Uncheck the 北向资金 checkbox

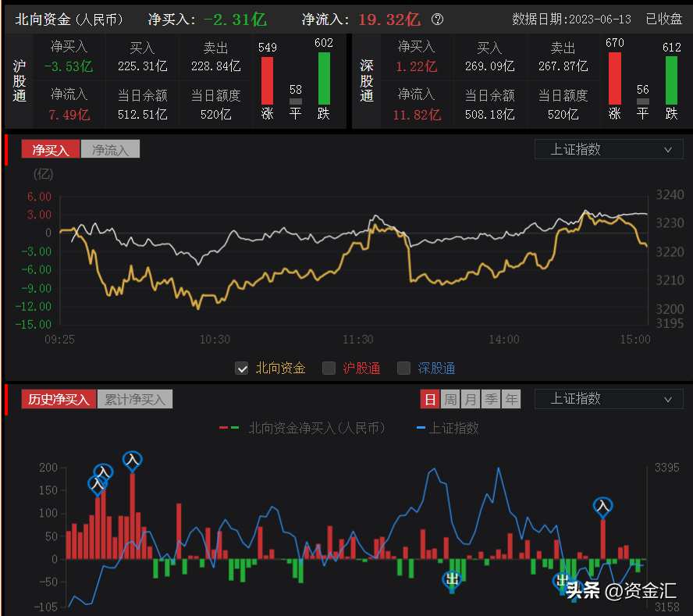coord(241,369)
